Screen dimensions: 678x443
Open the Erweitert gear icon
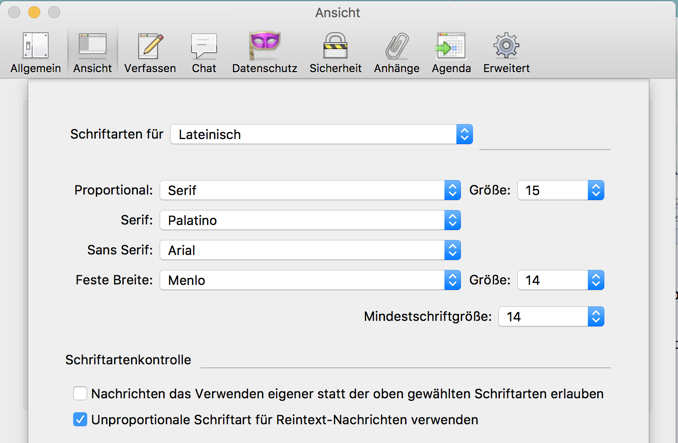(506, 52)
